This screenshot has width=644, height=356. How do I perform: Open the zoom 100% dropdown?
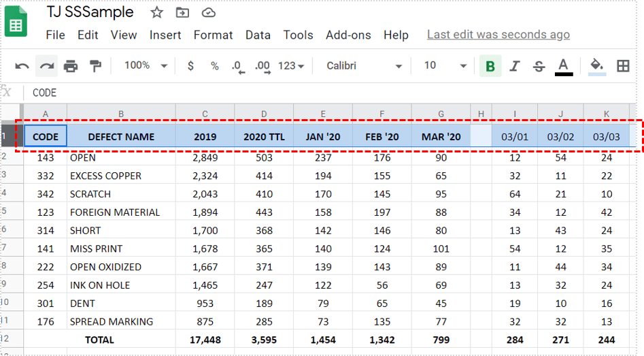pos(146,65)
